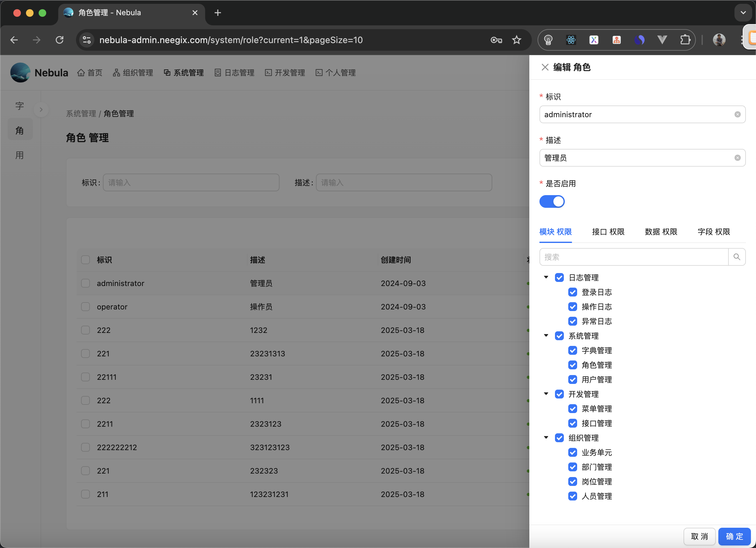Screen dimensions: 756x548
Task: Expand the left sidebar with the chevron arrow
Action: coord(41,109)
